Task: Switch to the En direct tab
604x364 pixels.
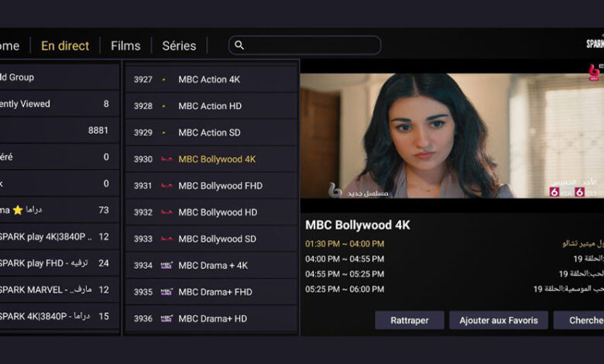Action: click(65, 46)
